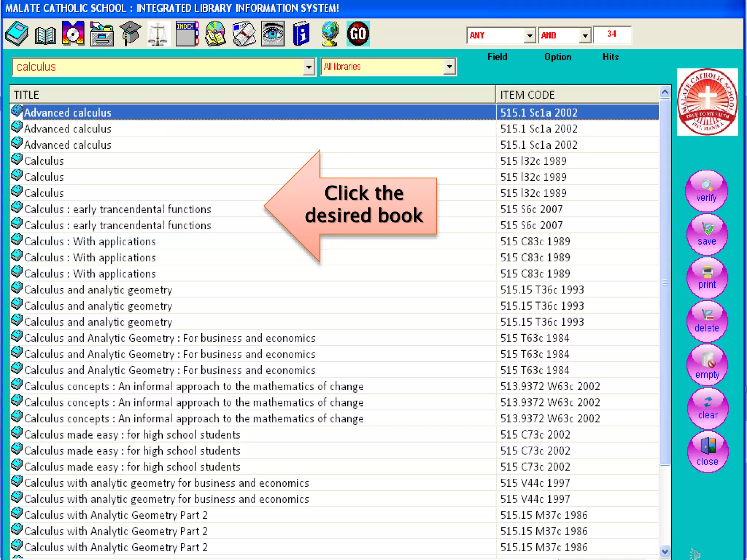Open the AND option dropdown
This screenshot has height=560, width=747.
click(x=585, y=35)
